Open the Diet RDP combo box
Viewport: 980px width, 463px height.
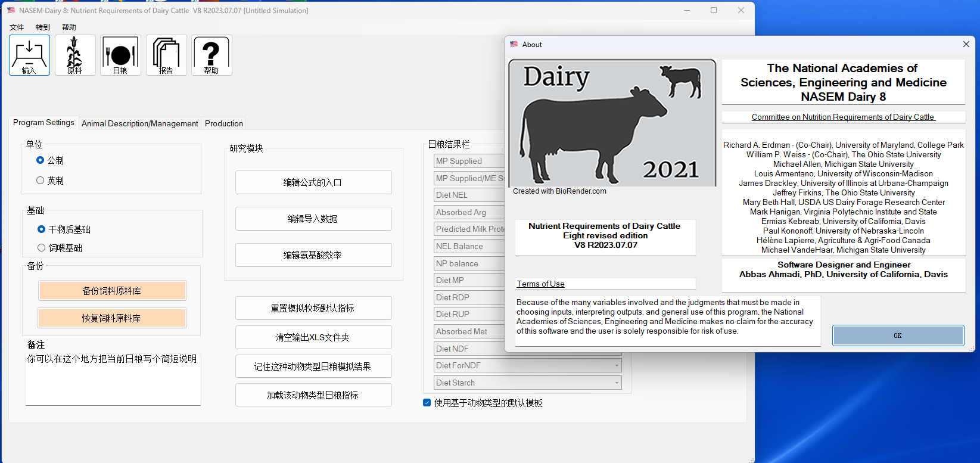[x=469, y=297]
